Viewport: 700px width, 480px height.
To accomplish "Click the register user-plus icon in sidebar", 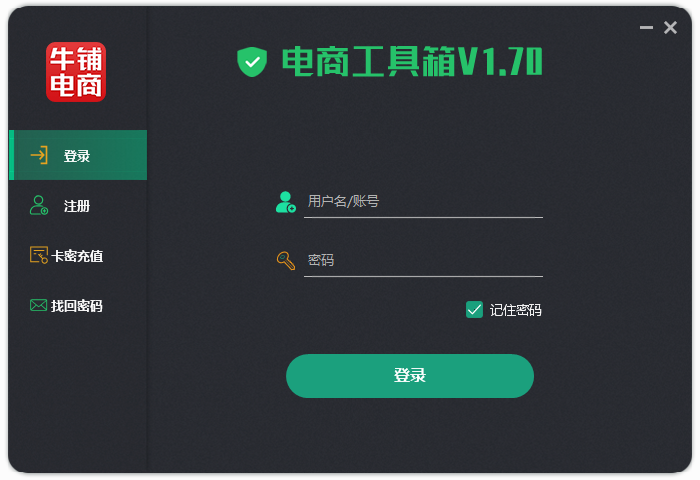I will (x=39, y=205).
